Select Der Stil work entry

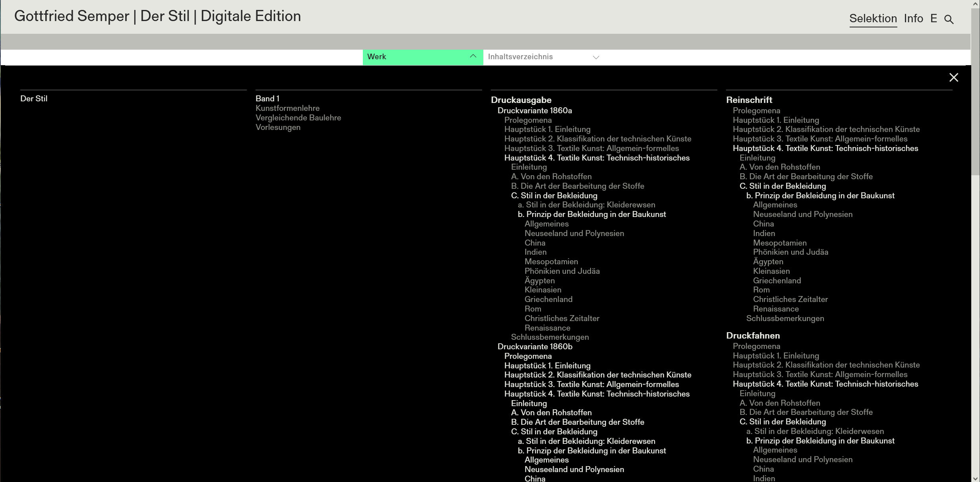pos(34,99)
